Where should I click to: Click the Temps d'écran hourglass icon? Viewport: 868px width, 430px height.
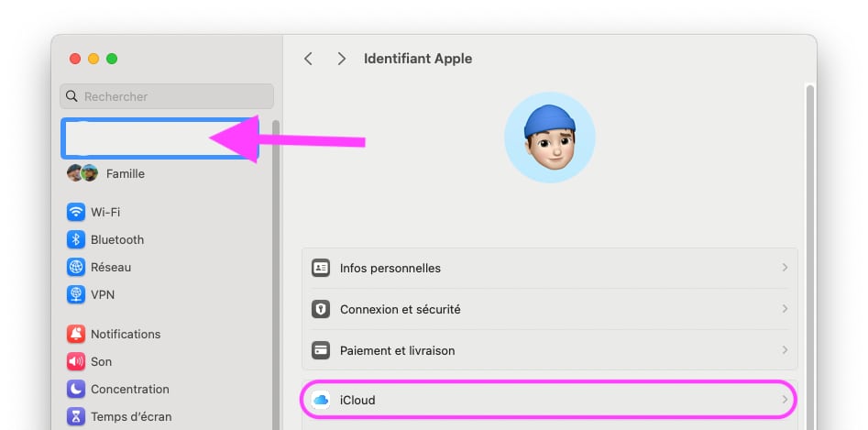76,416
